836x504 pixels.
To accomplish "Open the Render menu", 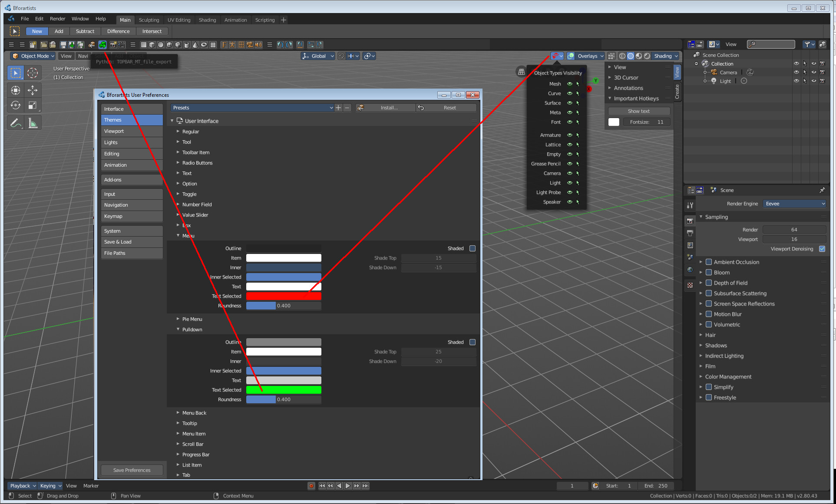I will point(57,19).
